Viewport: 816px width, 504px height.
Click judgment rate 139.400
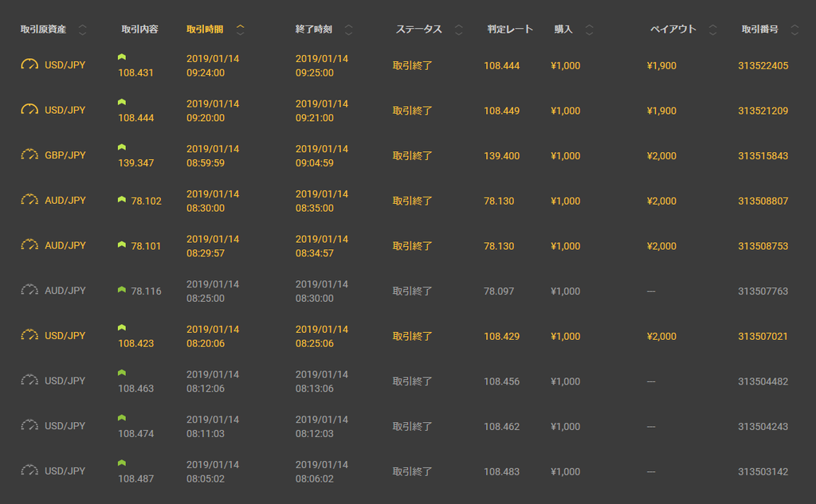point(502,156)
